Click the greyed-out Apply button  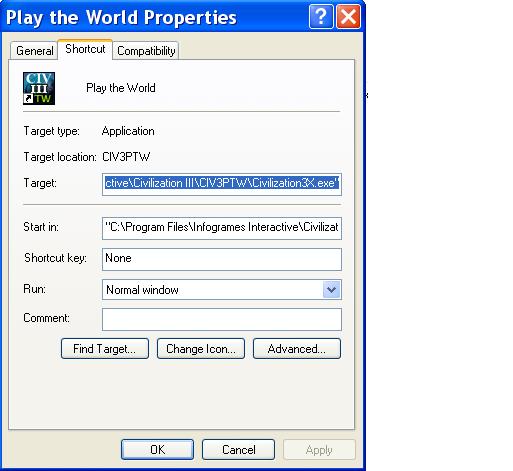pyautogui.click(x=319, y=450)
